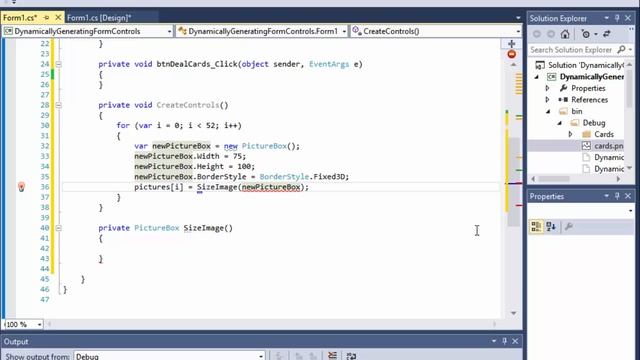Image resolution: width=640 pixels, height=360 pixels.
Task: Collapse the bin folder
Action: (548, 111)
